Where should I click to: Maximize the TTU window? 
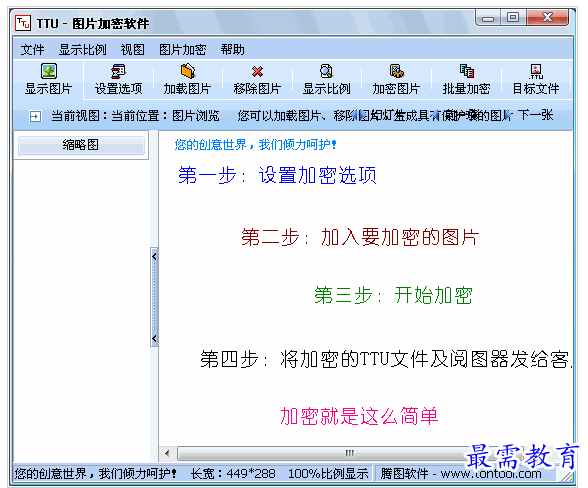click(x=513, y=17)
